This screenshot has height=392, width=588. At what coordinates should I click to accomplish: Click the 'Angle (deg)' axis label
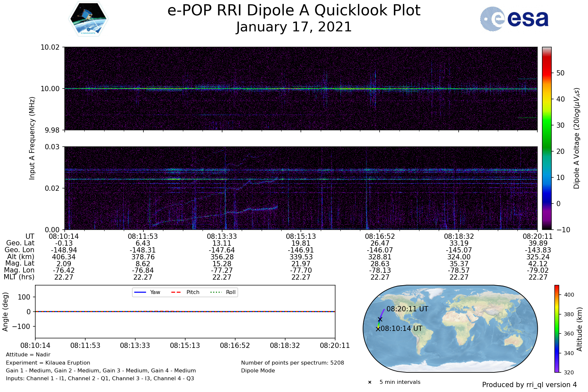click(5, 312)
